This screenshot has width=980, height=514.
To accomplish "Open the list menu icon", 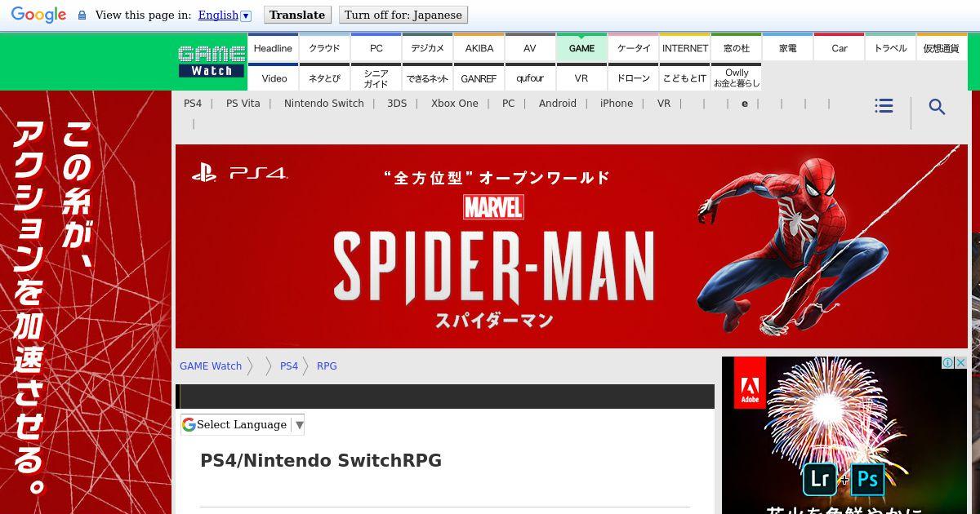I will click(884, 106).
